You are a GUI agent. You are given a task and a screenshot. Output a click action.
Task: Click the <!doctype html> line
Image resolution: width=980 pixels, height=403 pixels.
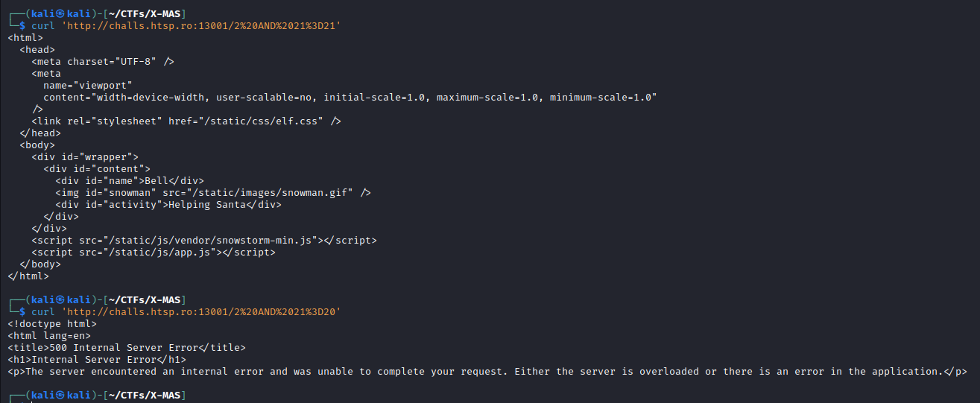52,324
